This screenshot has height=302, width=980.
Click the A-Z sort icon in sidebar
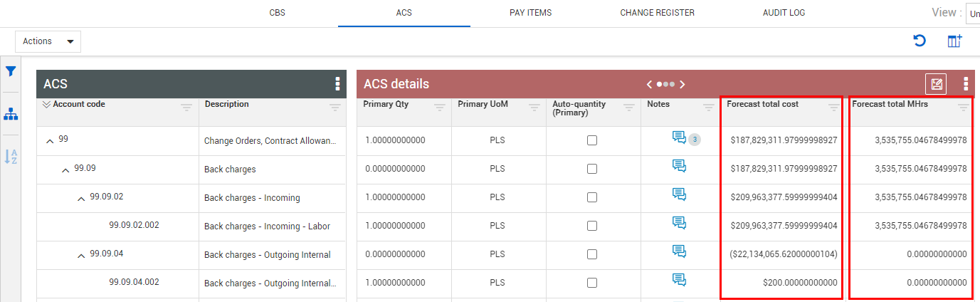[11, 157]
